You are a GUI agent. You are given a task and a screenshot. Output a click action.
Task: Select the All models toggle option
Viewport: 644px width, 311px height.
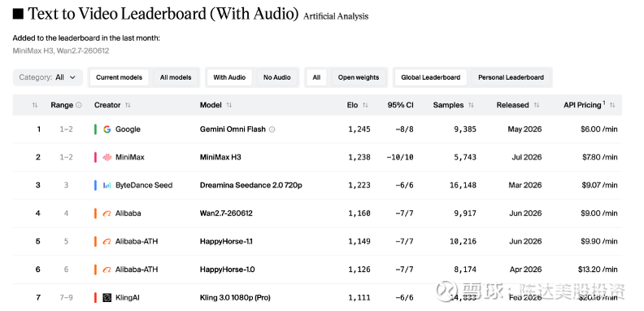pos(176,77)
